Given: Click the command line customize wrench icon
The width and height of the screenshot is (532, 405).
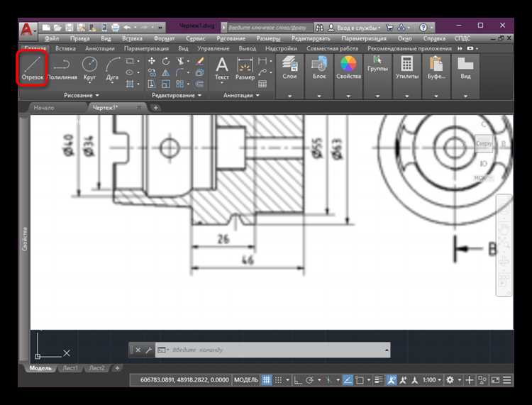Looking at the screenshot, I should pyautogui.click(x=148, y=350).
